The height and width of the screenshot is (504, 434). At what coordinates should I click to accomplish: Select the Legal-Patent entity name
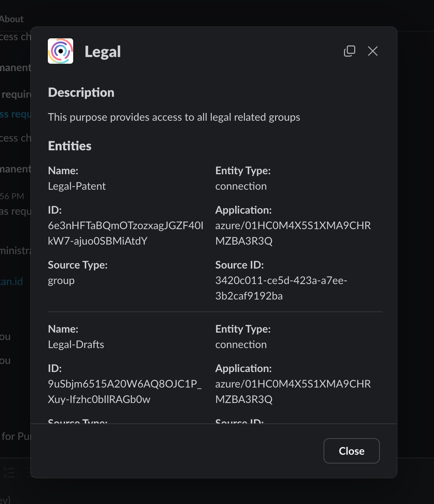[x=77, y=186]
